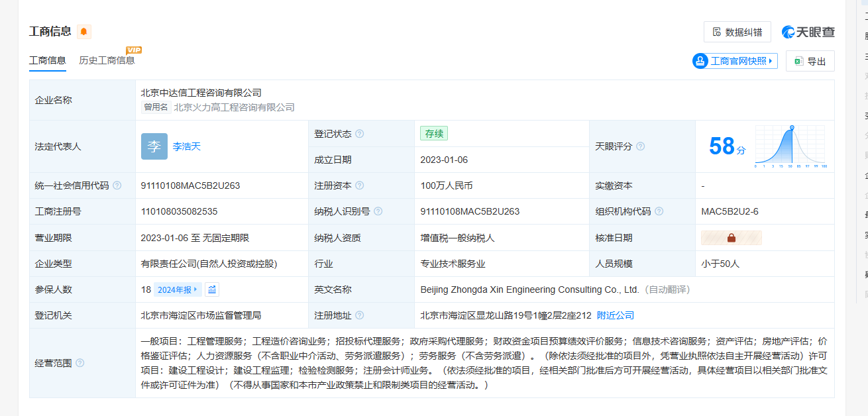Click help icon next to 组织机构代码
The width and height of the screenshot is (868, 416).
click(659, 211)
